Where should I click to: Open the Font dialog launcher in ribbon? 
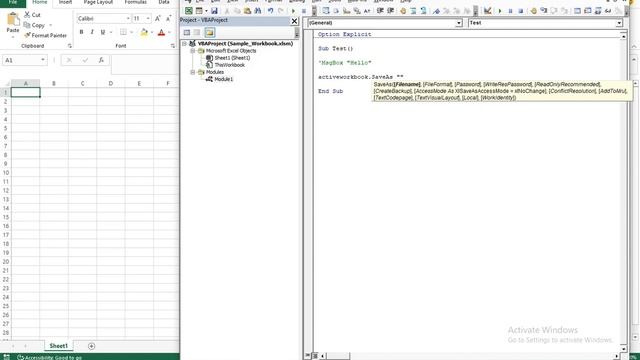tap(173, 46)
